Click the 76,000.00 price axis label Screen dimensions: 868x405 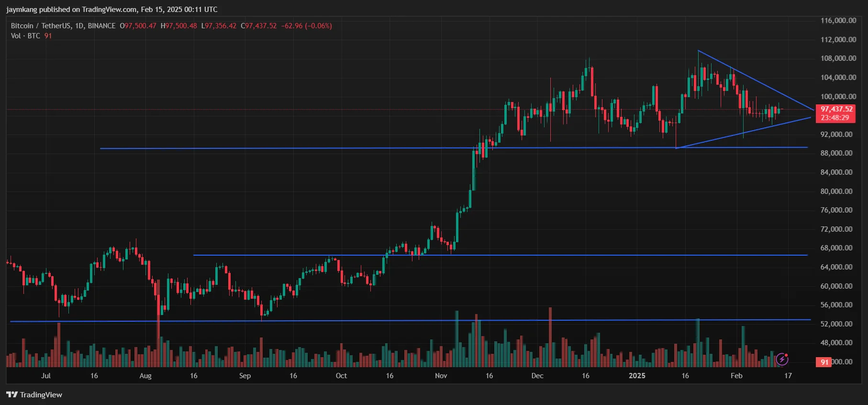pyautogui.click(x=836, y=210)
